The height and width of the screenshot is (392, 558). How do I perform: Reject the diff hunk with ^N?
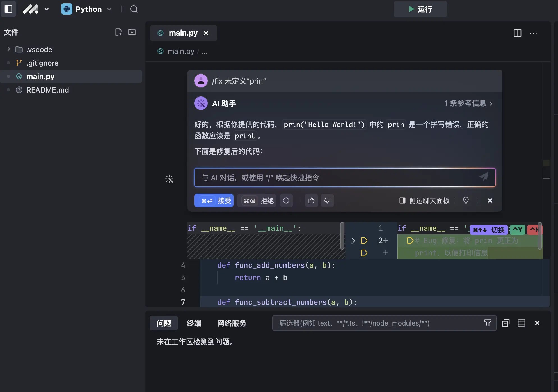pyautogui.click(x=534, y=230)
